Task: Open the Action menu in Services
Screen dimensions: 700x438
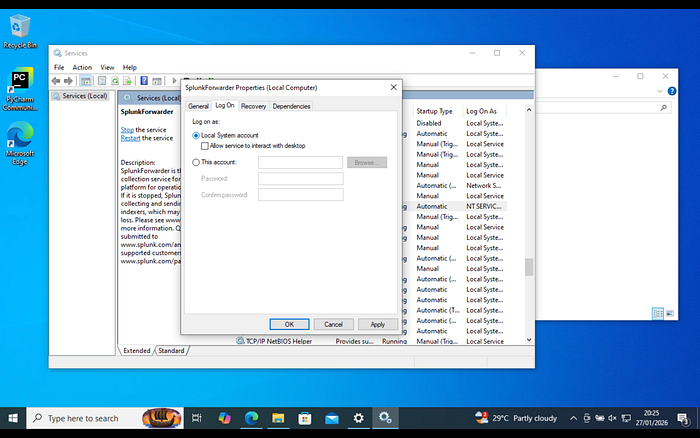Action: pos(82,67)
